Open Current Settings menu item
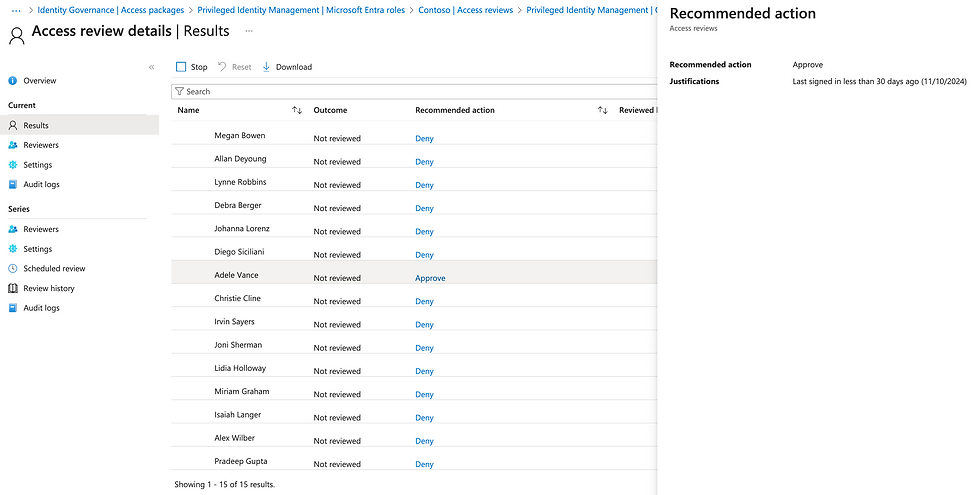The height and width of the screenshot is (495, 980). coord(38,165)
